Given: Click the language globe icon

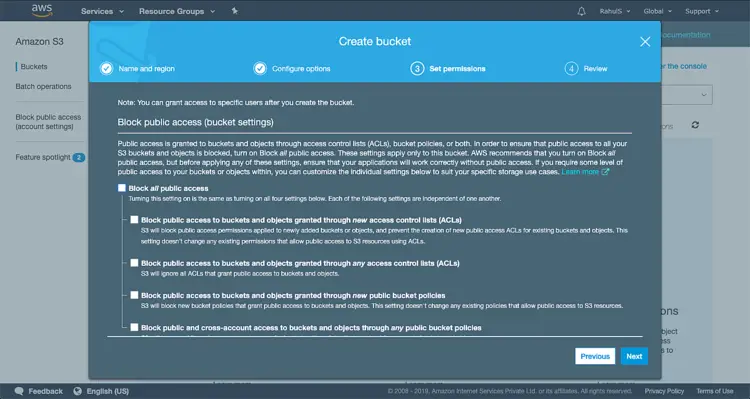Looking at the screenshot, I should [x=77, y=391].
